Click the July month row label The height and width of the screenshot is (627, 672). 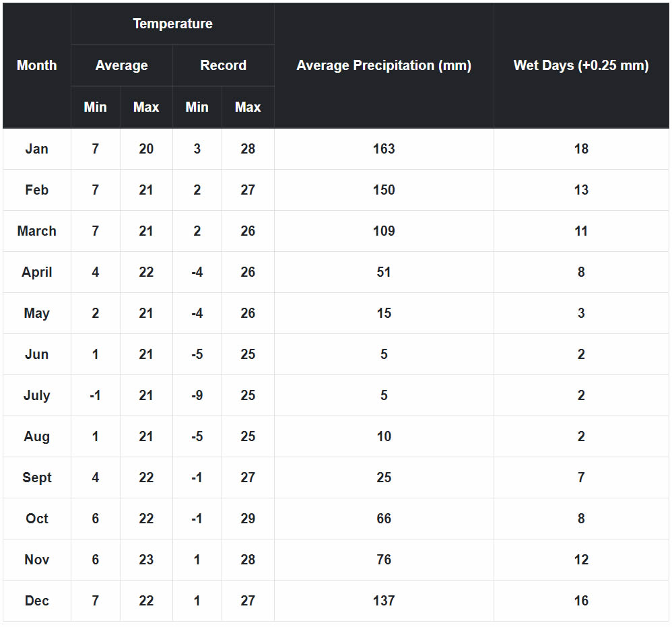(x=37, y=395)
